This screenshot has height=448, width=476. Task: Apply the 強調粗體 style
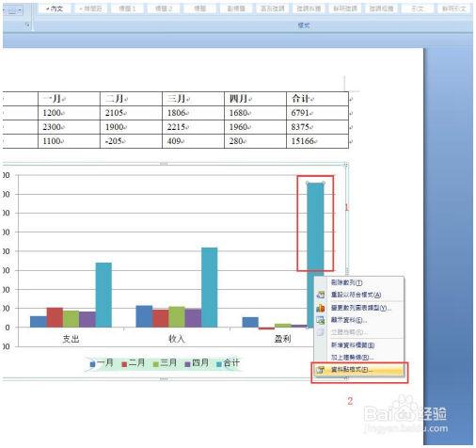point(381,8)
